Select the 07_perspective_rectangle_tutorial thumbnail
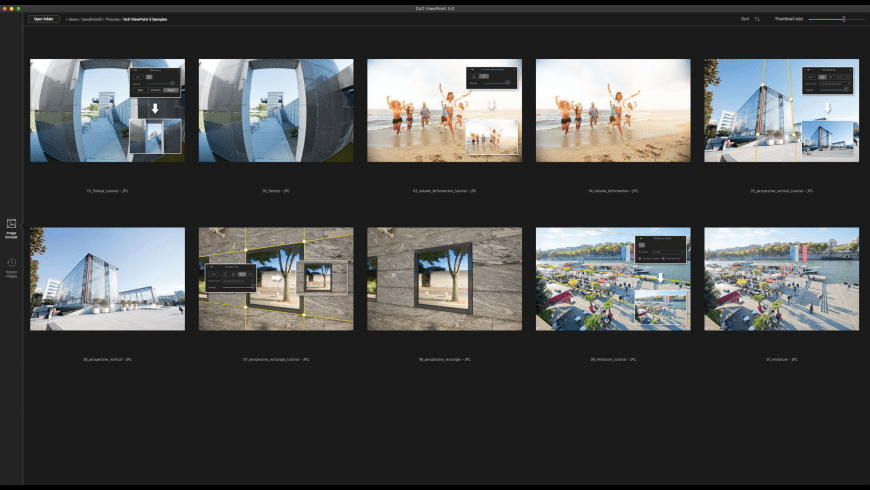Viewport: 870px width, 490px height. coord(276,279)
